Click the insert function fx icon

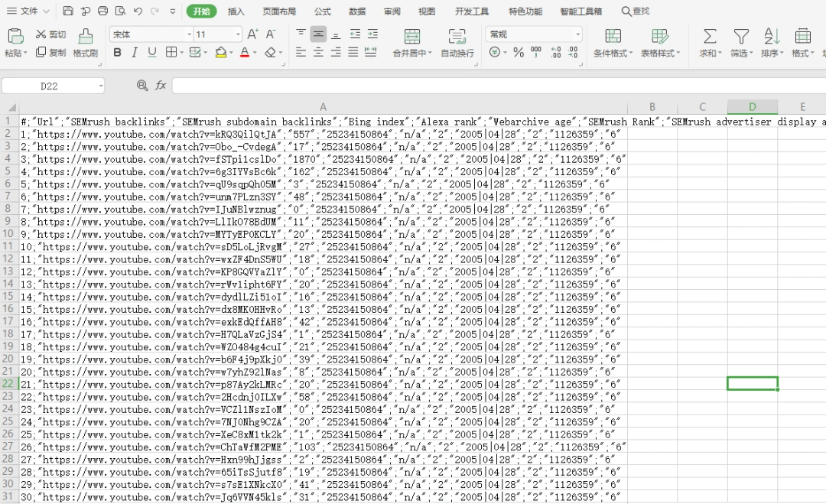pos(161,86)
